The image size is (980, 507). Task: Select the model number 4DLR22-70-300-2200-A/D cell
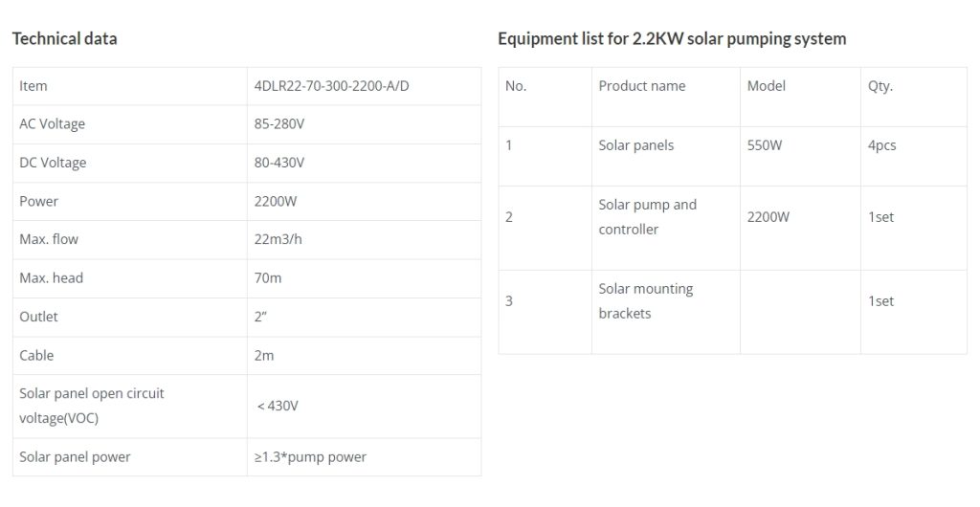(364, 86)
